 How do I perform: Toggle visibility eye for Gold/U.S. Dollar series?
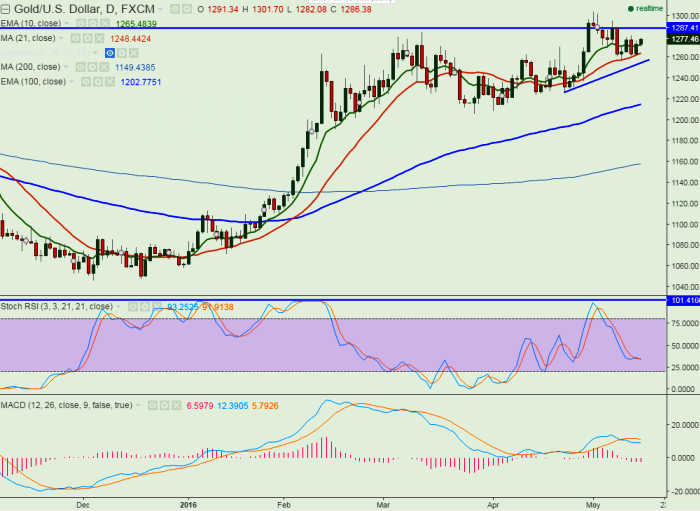[176, 9]
